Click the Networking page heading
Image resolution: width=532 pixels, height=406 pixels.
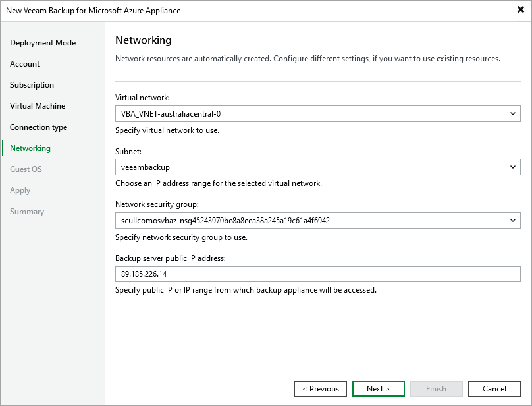pyautogui.click(x=144, y=40)
